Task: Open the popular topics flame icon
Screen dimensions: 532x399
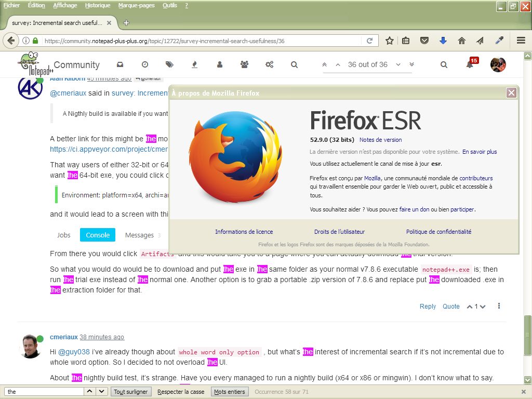Action: click(x=194, y=64)
